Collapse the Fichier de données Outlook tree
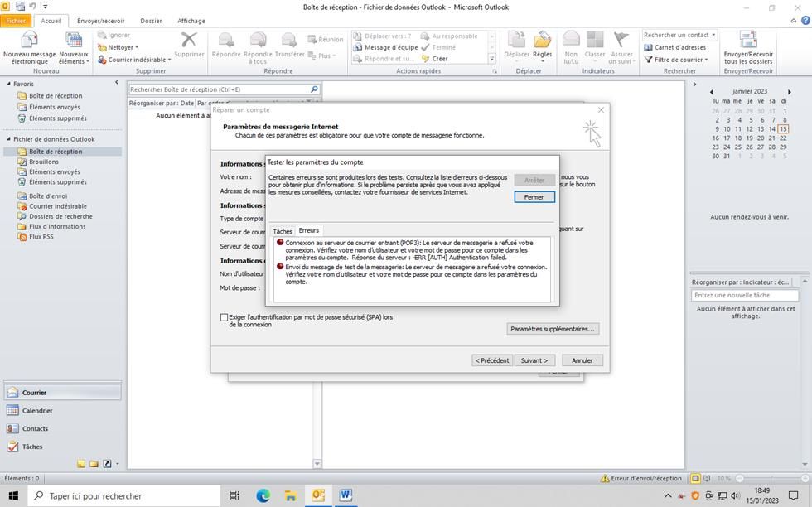Viewport: 812px width, 507px height. [x=8, y=139]
